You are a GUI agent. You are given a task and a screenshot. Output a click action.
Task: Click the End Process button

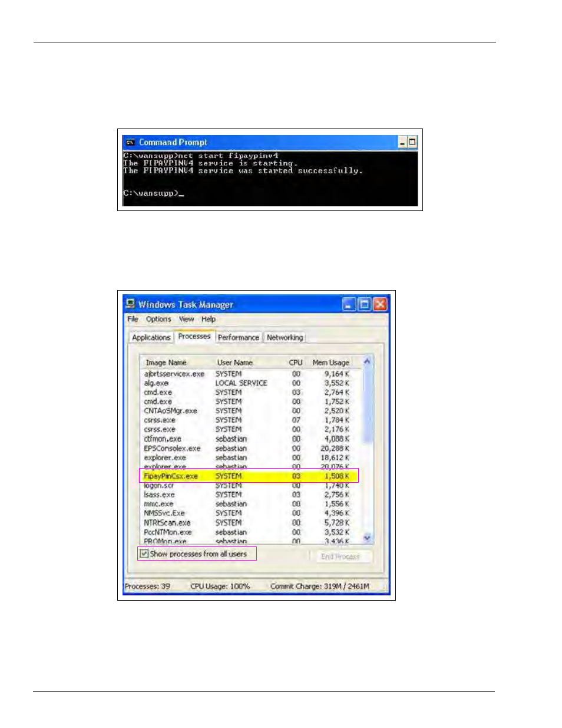pos(340,556)
